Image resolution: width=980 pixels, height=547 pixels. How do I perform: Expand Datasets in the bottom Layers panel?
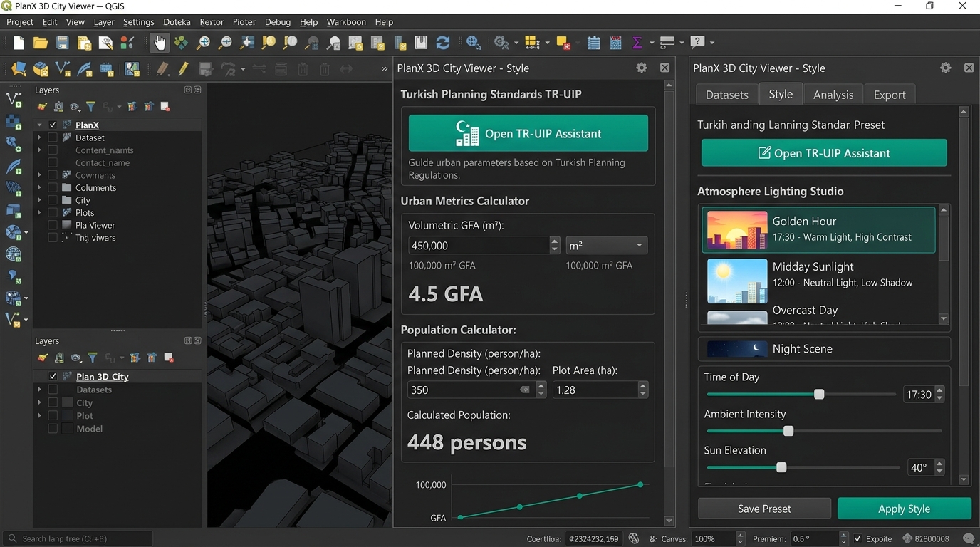pos(40,390)
